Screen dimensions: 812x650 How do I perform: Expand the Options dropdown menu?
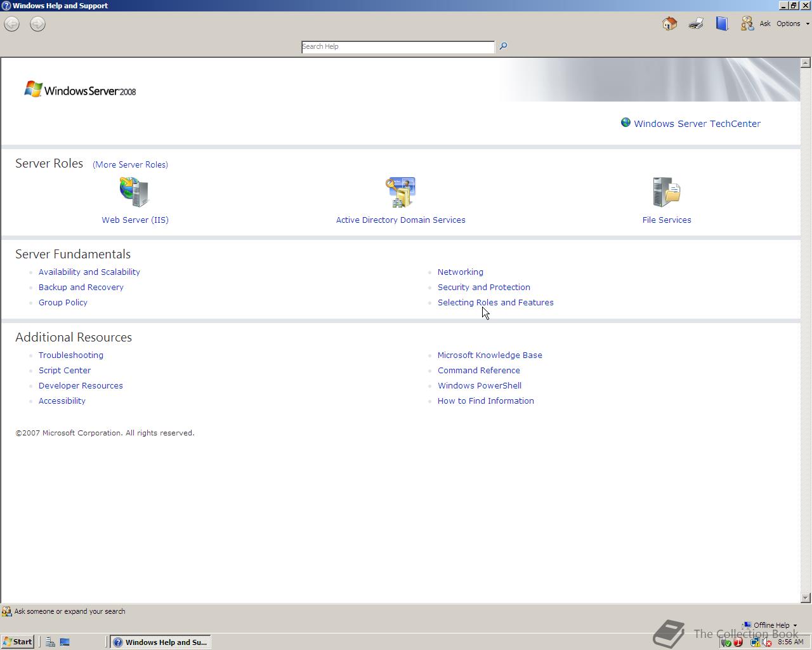tap(793, 23)
